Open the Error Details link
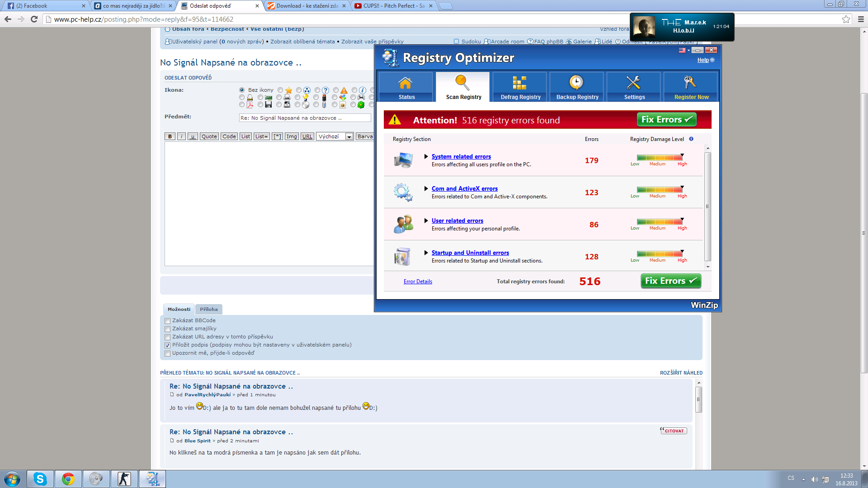Viewport: 868px width, 488px height. [x=418, y=282]
